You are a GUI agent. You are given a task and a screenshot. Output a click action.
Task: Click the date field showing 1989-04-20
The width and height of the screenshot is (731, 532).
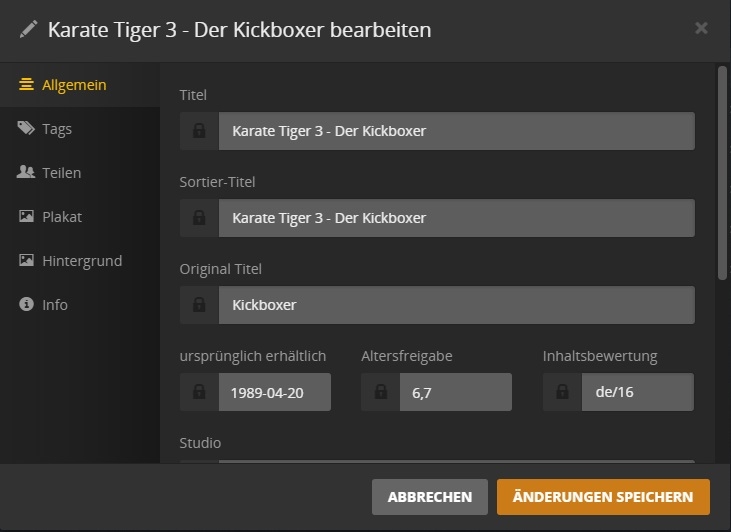(275, 392)
